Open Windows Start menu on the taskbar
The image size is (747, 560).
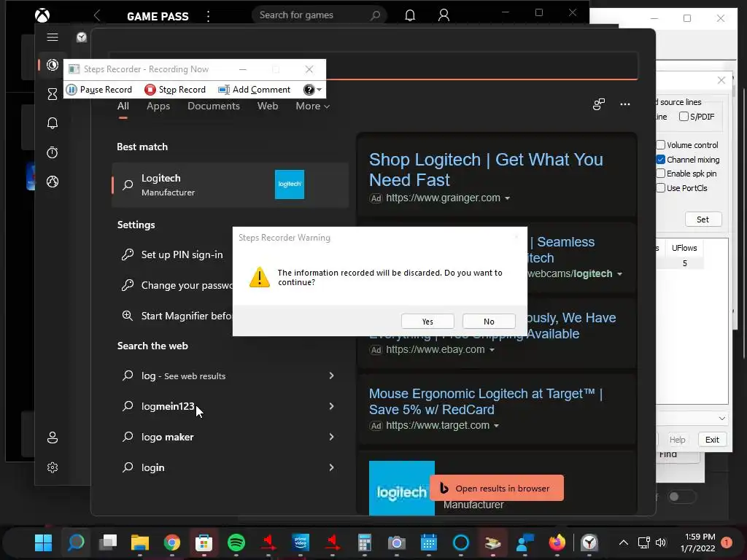click(x=43, y=542)
